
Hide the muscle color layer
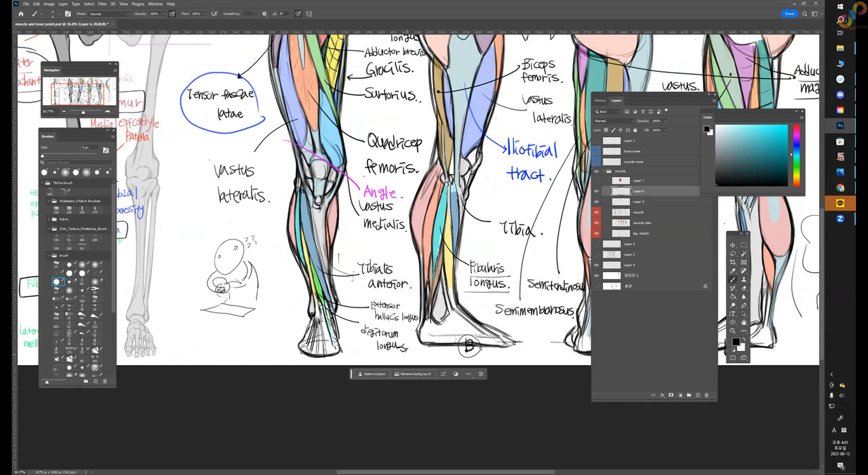coord(597,223)
